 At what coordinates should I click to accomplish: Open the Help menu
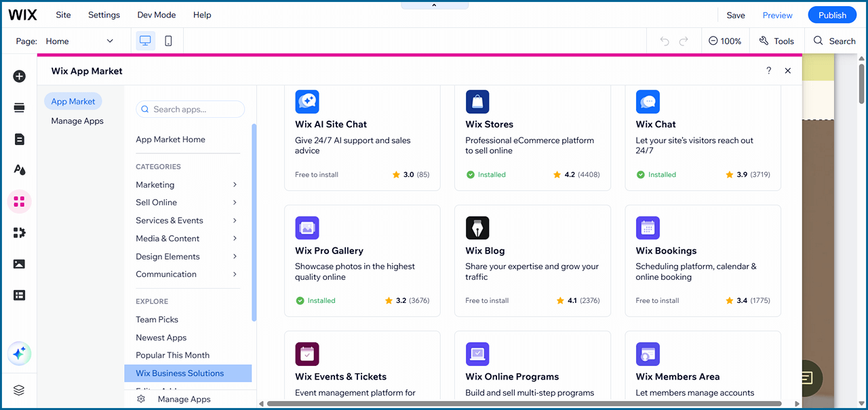coord(202,15)
